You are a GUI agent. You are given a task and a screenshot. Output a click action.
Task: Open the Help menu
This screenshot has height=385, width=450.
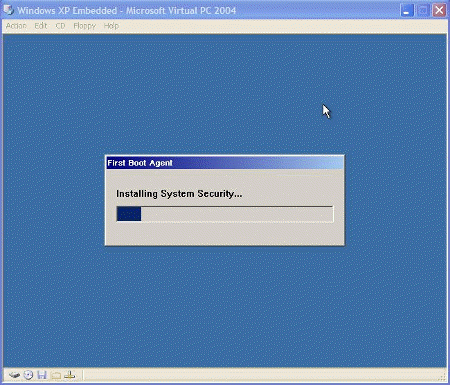[111, 26]
